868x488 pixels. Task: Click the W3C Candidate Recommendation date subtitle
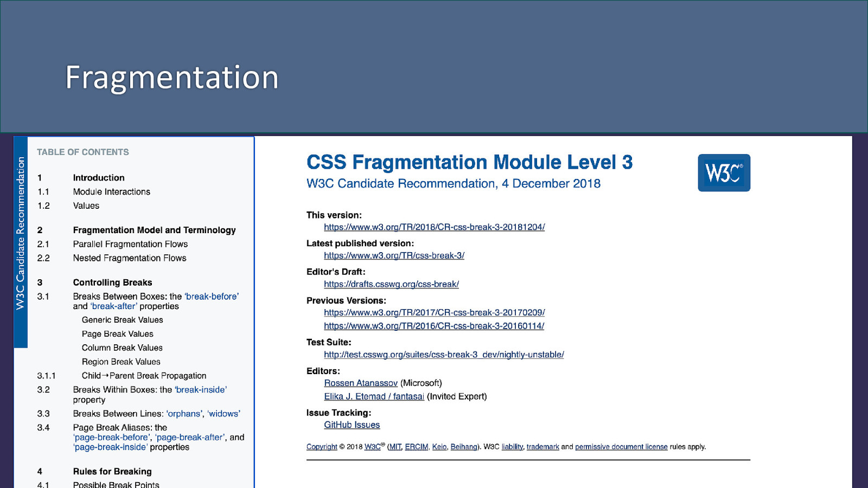(x=454, y=184)
